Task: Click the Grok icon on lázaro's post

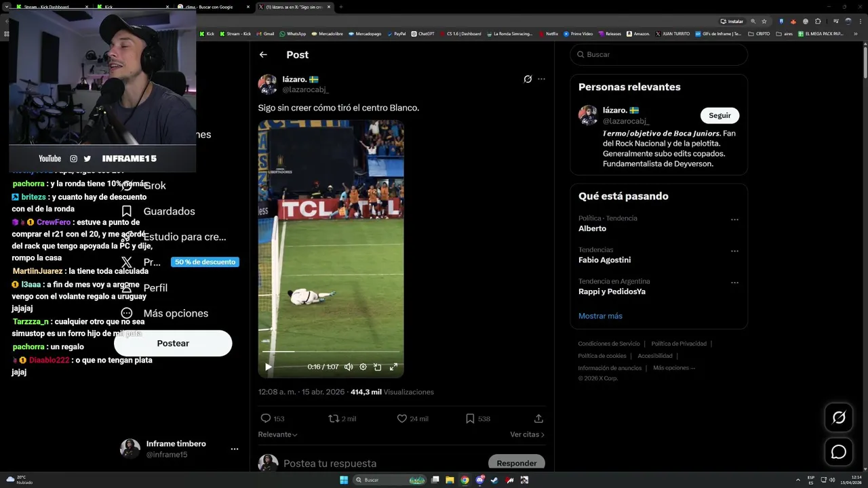Action: pyautogui.click(x=528, y=79)
